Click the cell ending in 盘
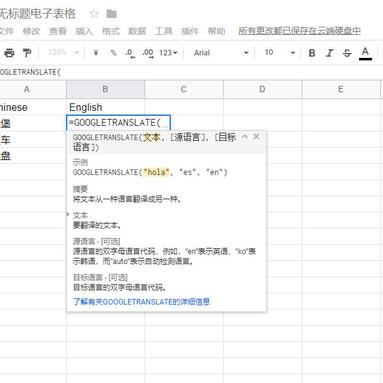383x383 pixels. click(33, 156)
